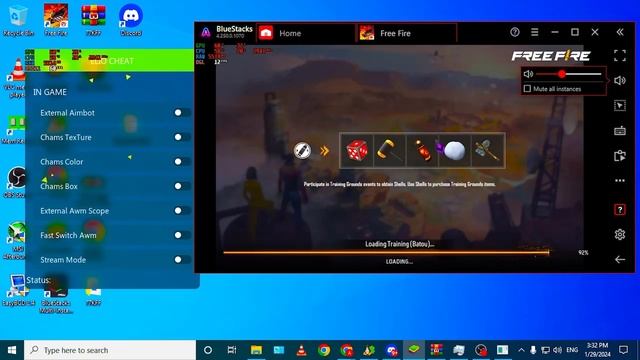The width and height of the screenshot is (640, 360).
Task: Open first Chrome taskbar icon
Action: click(324, 350)
